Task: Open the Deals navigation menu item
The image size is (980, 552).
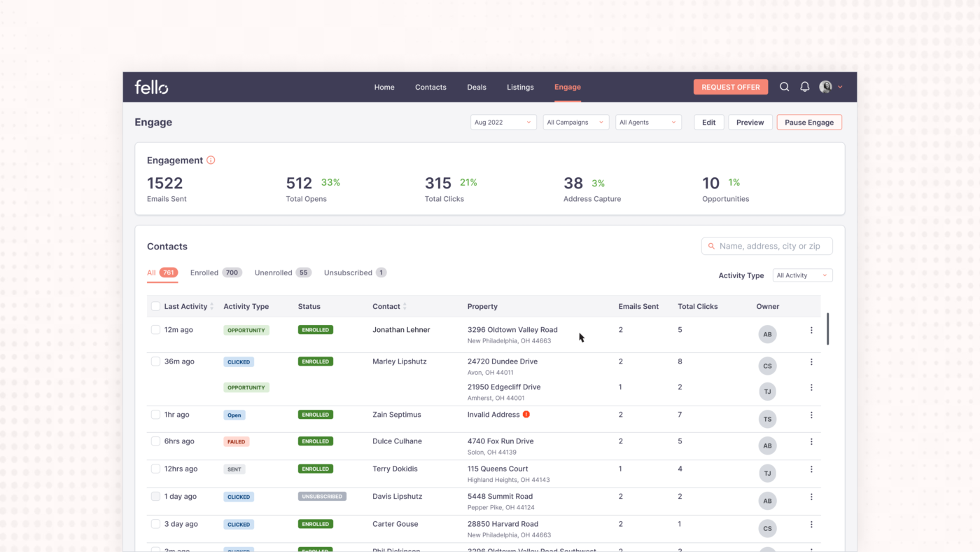Action: pos(476,86)
